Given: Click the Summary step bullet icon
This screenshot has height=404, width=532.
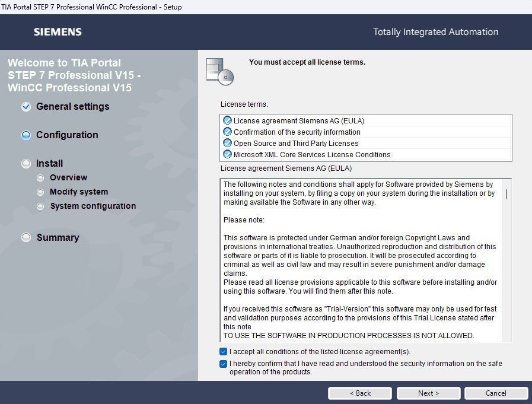Looking at the screenshot, I should [x=26, y=237].
